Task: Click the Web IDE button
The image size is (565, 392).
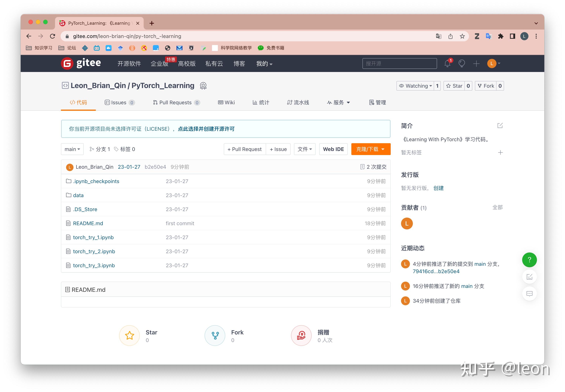Action: coord(333,149)
